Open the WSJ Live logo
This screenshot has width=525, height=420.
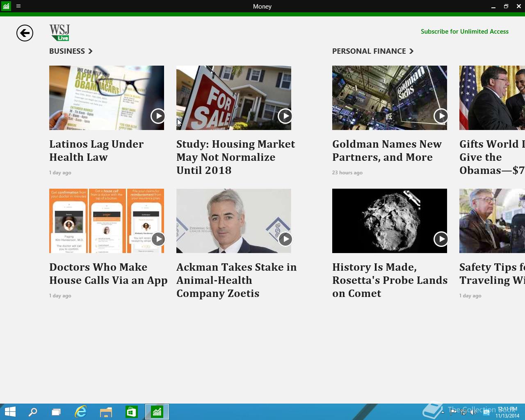tap(59, 32)
